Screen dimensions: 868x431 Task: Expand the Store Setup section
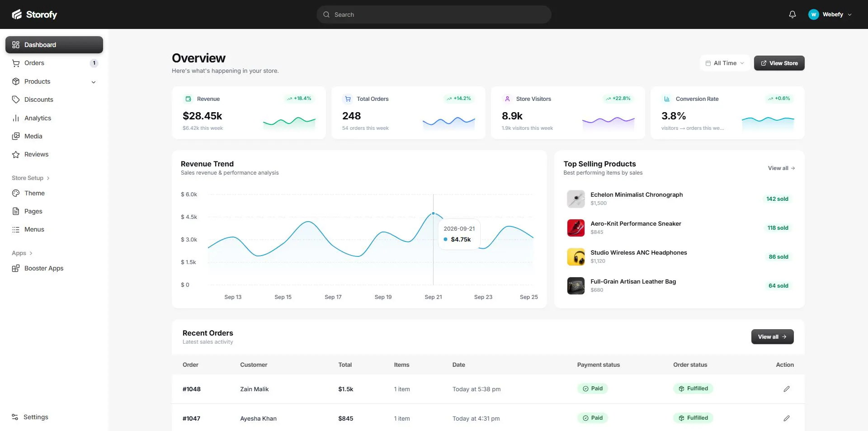click(x=30, y=178)
